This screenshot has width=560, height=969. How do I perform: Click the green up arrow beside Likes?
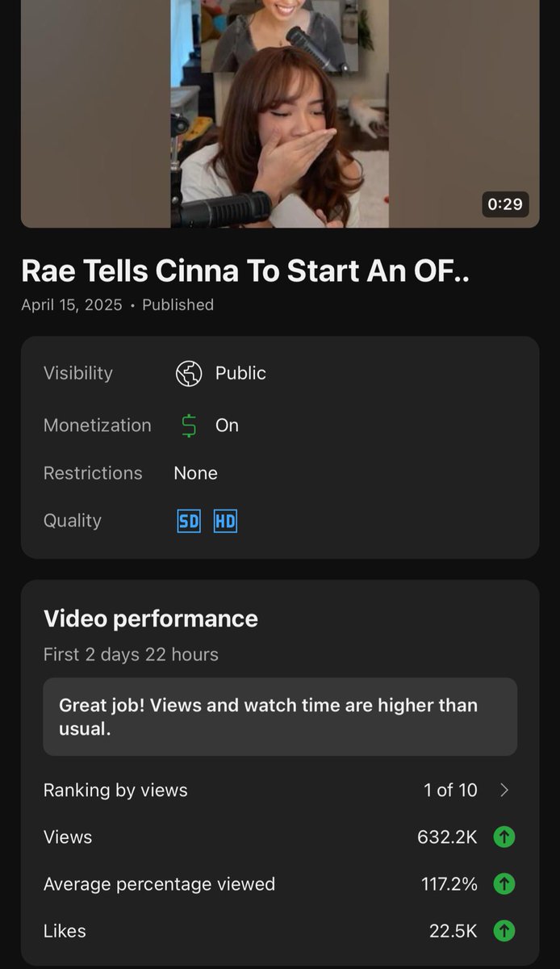504,931
